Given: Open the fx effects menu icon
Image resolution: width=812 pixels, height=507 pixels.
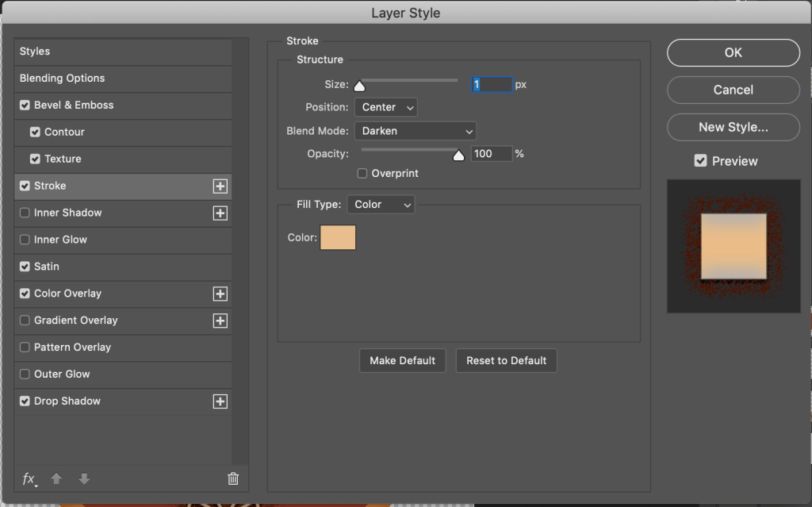Looking at the screenshot, I should pyautogui.click(x=29, y=478).
